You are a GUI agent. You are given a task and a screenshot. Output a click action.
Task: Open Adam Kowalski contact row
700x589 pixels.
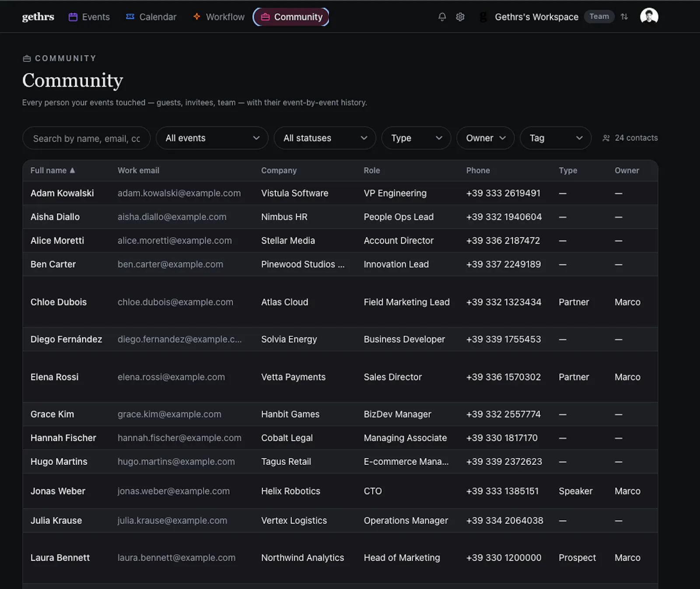[x=340, y=193]
